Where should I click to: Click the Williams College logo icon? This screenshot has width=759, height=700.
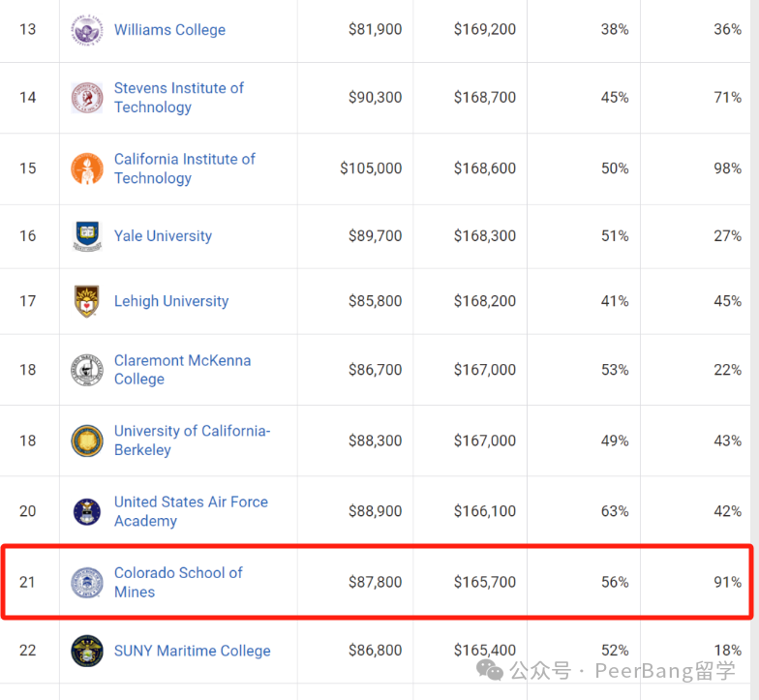(x=87, y=30)
